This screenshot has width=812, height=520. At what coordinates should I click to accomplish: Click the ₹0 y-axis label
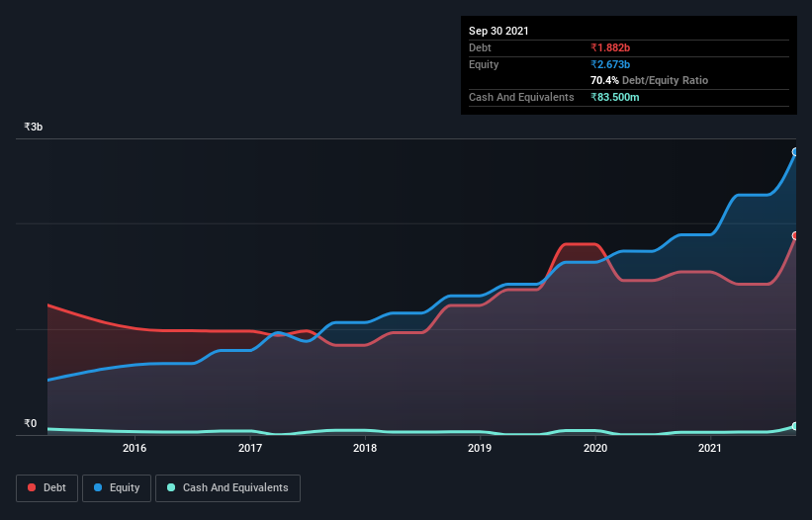point(31,423)
